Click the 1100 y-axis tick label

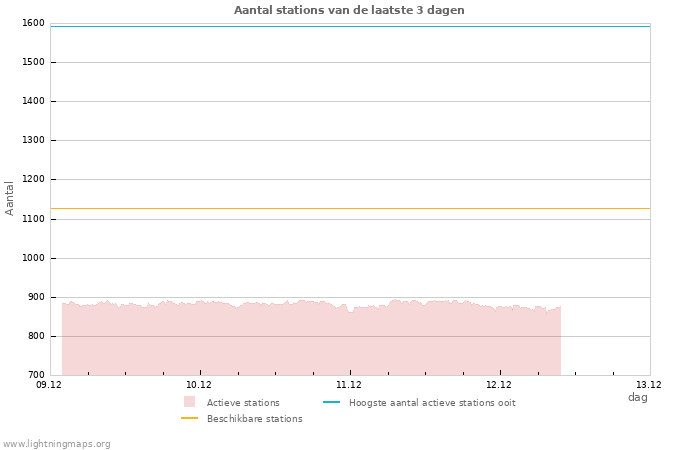pos(33,219)
